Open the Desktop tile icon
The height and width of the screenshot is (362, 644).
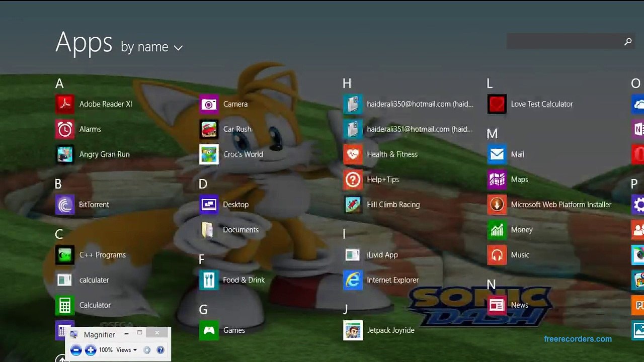[209, 205]
